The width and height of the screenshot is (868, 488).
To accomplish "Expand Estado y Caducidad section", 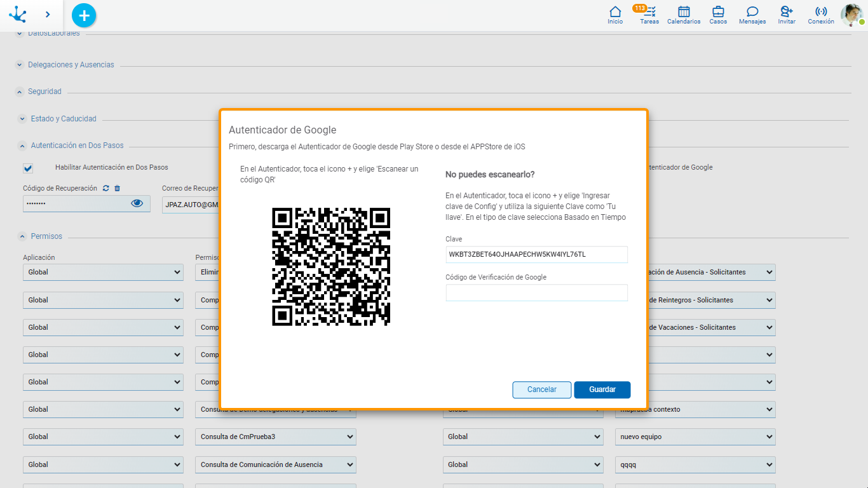I will [23, 119].
